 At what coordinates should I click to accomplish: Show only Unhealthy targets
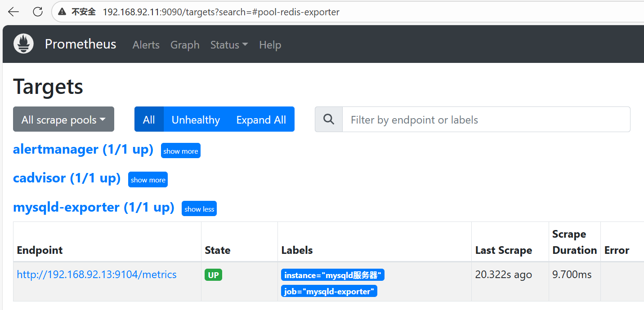point(196,119)
